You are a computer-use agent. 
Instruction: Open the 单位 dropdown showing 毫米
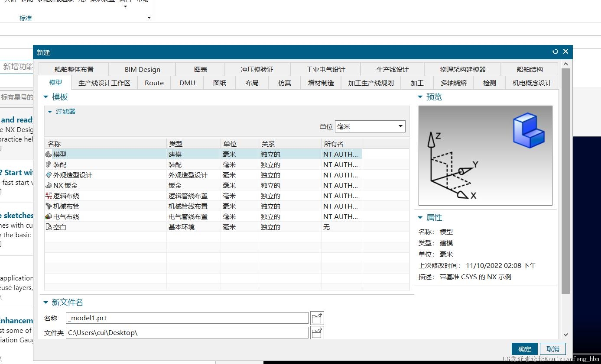tap(370, 126)
